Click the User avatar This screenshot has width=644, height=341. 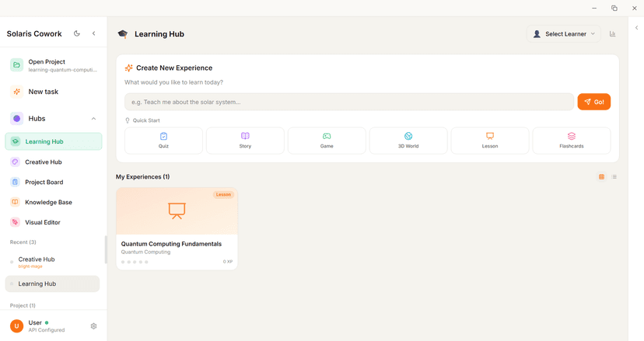pyautogui.click(x=16, y=326)
